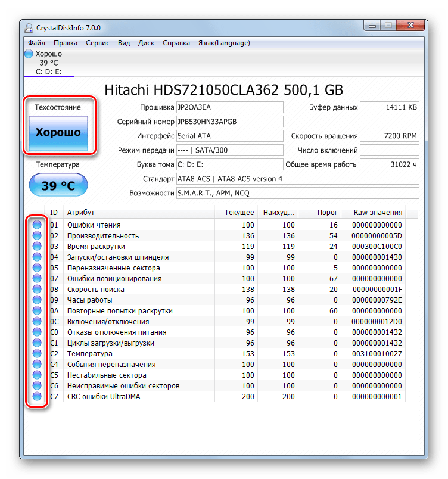The height and width of the screenshot is (479, 448).
Task: Click status orb for C1 Циклы загрузки/выгрузки
Action: click(x=37, y=343)
